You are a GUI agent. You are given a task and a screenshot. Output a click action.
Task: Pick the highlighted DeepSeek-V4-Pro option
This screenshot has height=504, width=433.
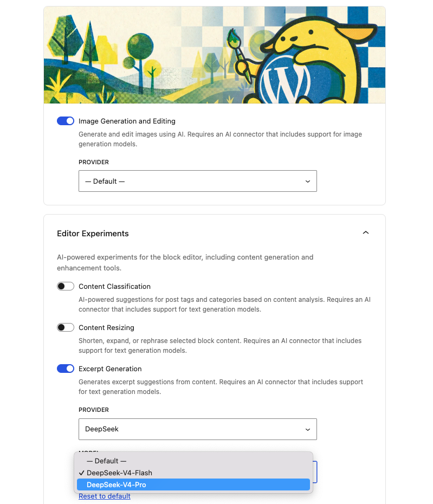click(x=193, y=484)
